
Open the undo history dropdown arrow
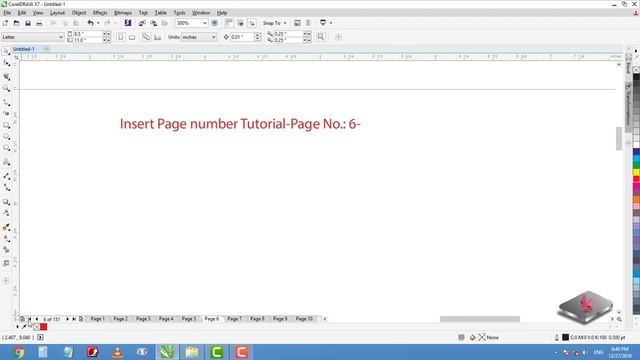point(98,23)
